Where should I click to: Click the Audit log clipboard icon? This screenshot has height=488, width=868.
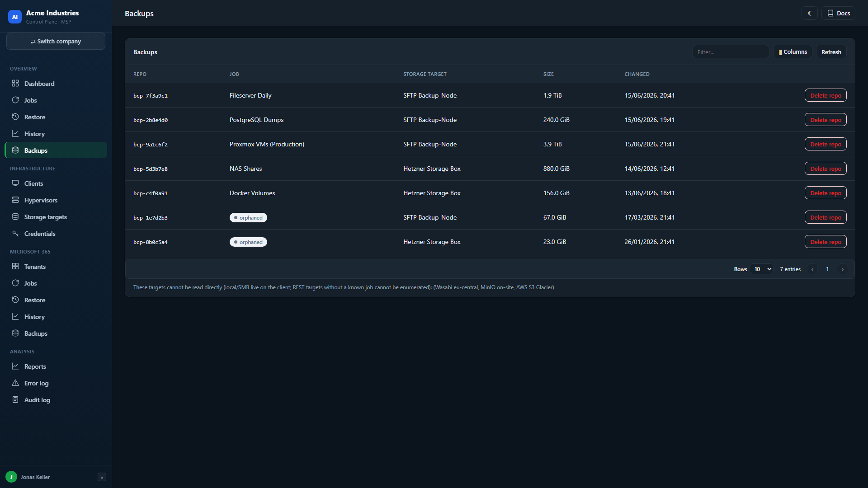[15, 400]
